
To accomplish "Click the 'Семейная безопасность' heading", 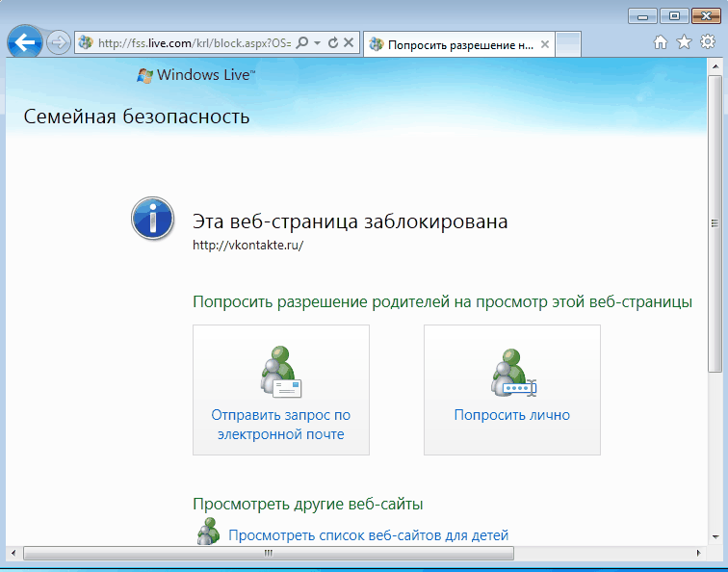I will [x=137, y=117].
